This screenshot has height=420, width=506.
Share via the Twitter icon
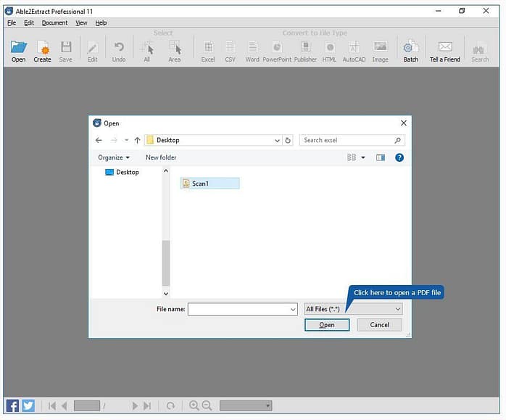28,405
